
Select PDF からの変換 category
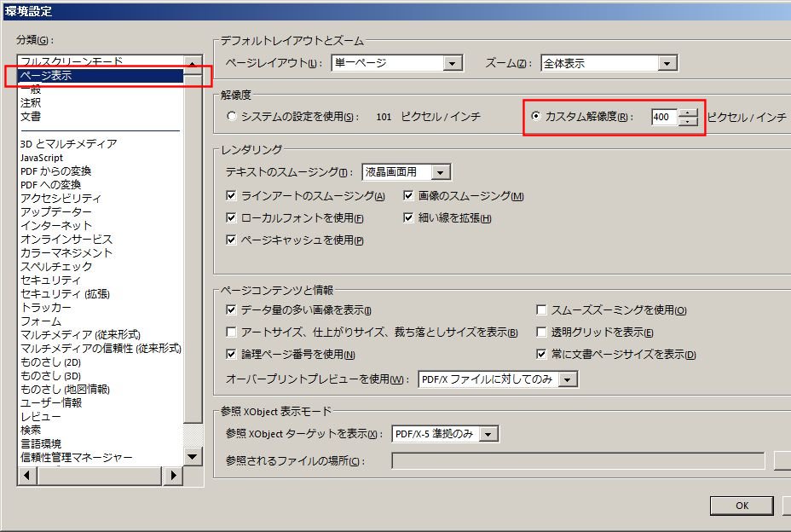click(x=56, y=171)
